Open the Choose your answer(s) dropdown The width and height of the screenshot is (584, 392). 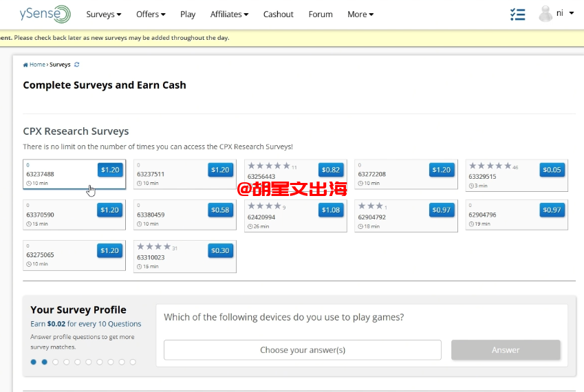pos(303,350)
